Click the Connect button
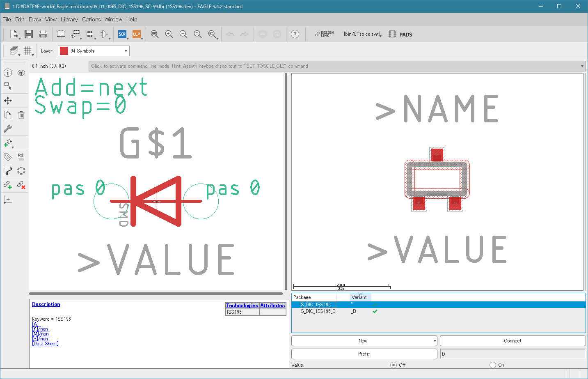The image size is (588, 379). (512, 341)
